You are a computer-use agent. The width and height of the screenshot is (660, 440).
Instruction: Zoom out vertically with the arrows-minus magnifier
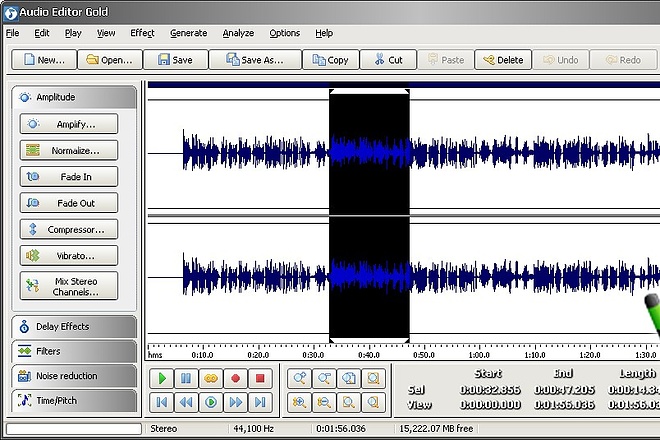pyautogui.click(x=324, y=402)
